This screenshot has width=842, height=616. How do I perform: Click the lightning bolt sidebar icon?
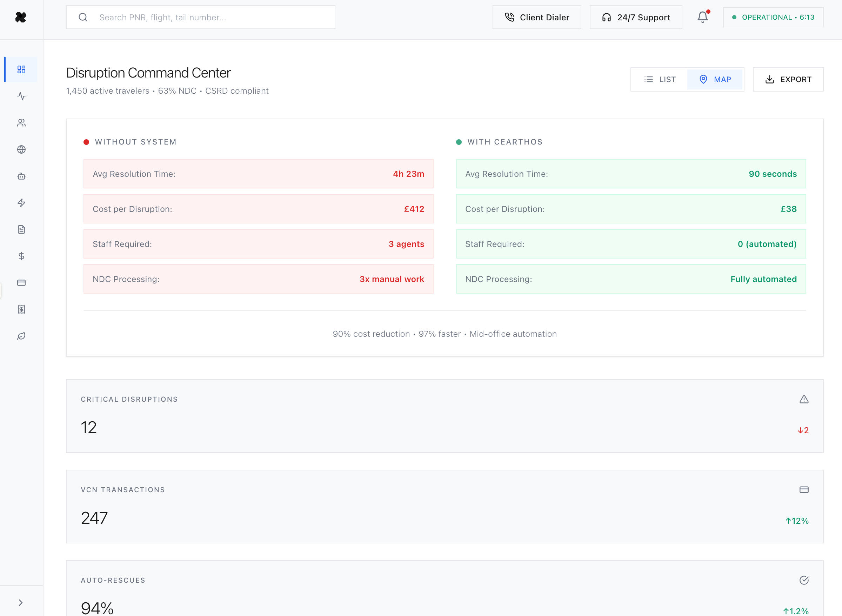click(21, 203)
